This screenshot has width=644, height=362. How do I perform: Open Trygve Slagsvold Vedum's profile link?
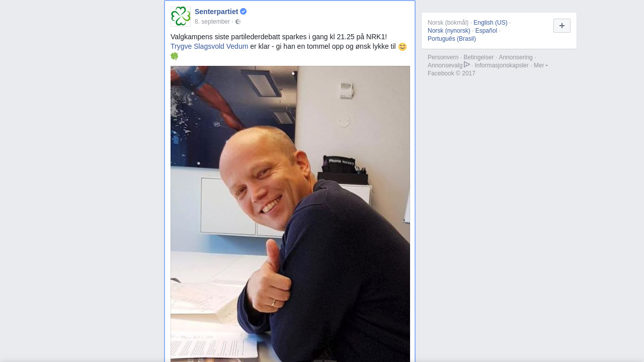(209, 46)
